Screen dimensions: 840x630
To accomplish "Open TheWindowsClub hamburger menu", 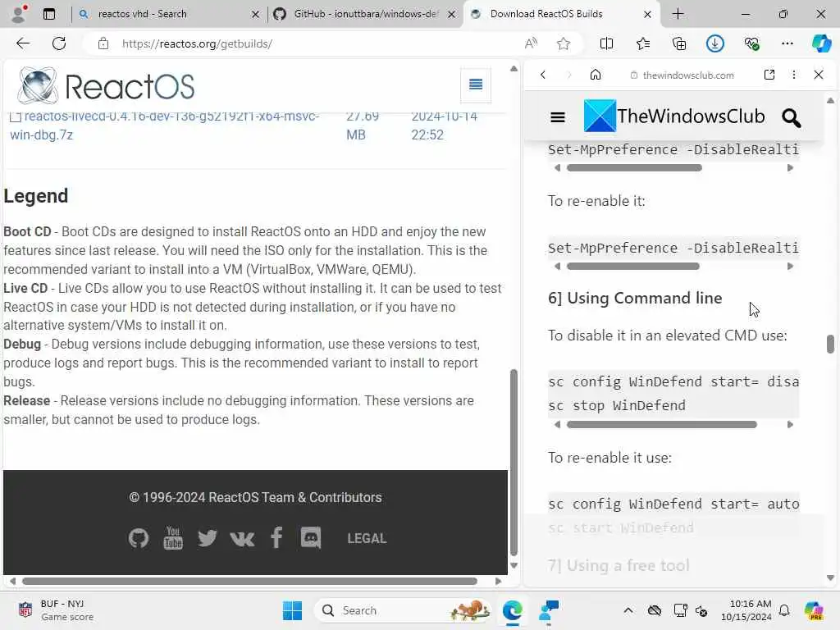I will pos(558,116).
